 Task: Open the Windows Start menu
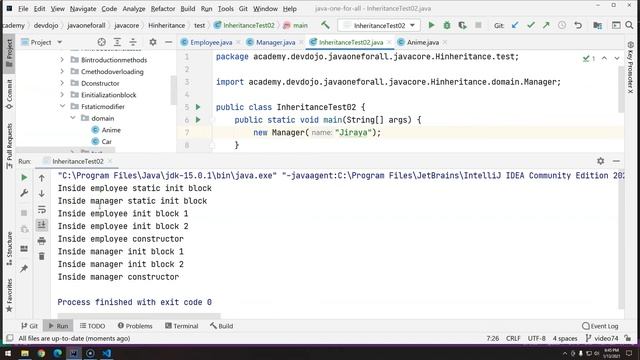tap(8, 353)
